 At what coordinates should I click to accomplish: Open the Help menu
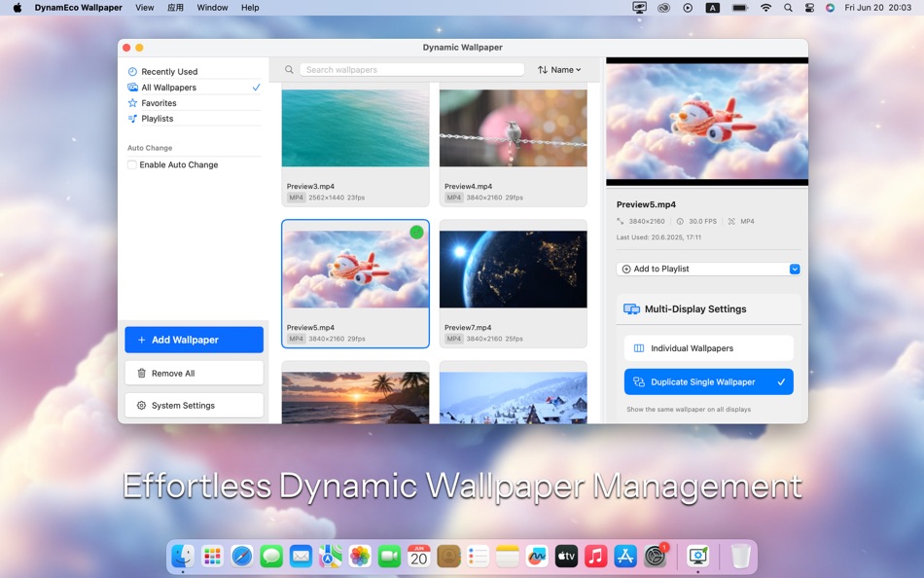point(250,8)
